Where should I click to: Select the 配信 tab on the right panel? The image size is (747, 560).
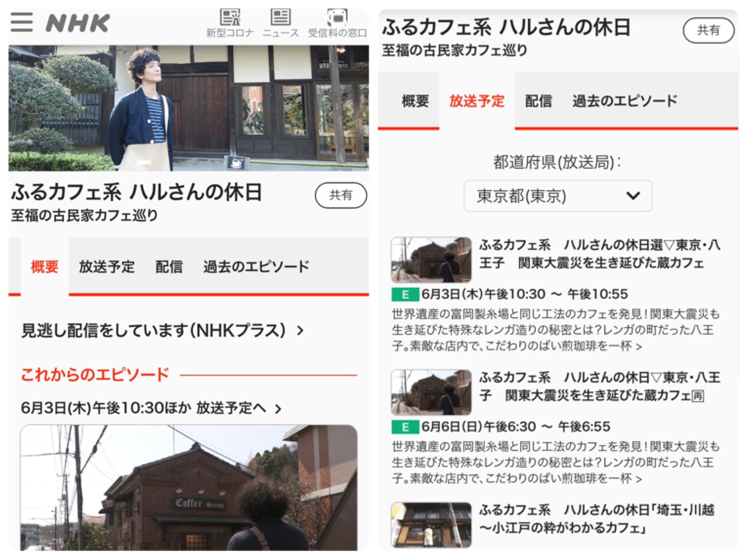click(x=538, y=101)
